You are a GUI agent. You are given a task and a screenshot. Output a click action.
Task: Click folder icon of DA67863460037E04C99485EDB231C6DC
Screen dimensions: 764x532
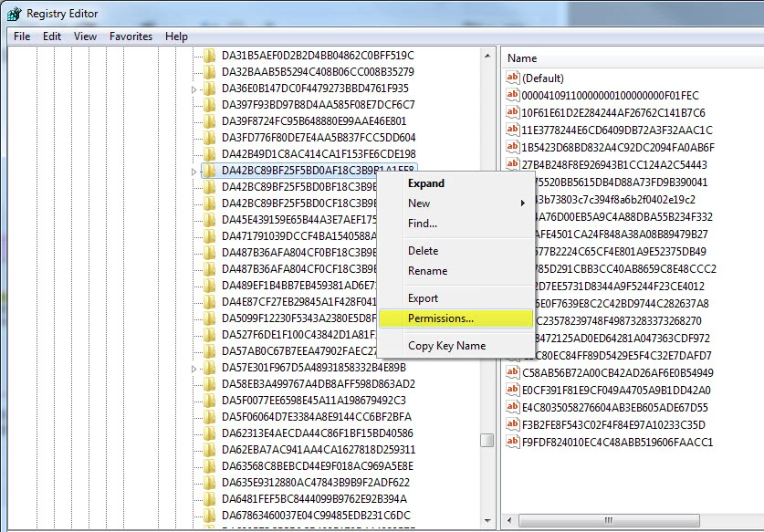(210, 515)
